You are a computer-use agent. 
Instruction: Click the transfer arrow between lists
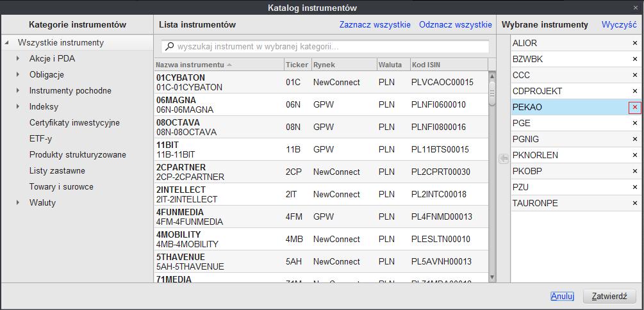pos(503,159)
